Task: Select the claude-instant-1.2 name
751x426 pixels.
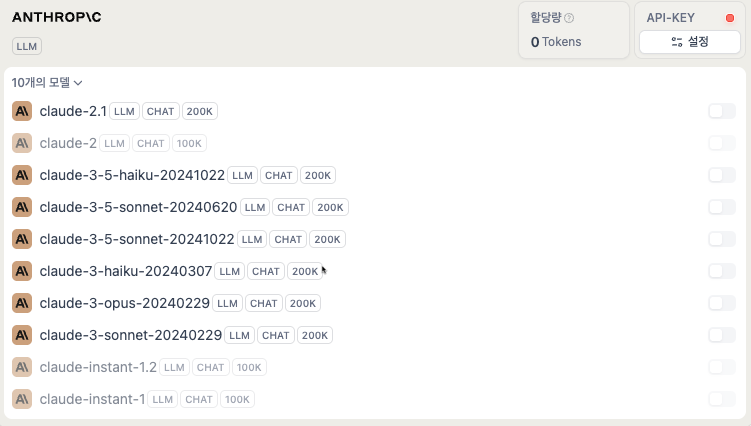Action: click(x=98, y=367)
